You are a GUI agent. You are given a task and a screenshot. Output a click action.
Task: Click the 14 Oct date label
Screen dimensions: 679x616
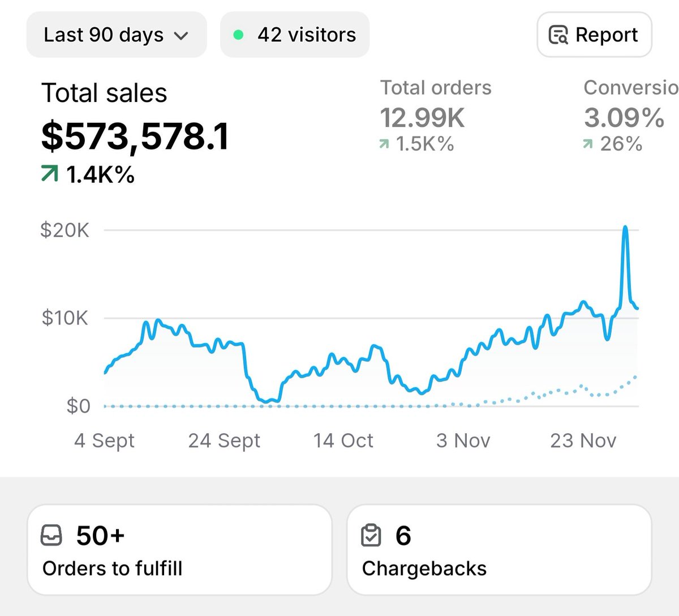pos(343,440)
